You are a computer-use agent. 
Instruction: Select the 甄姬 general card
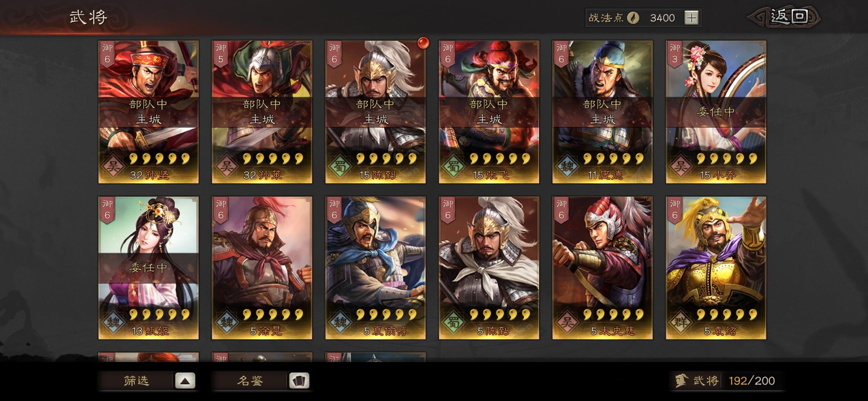coord(148,268)
